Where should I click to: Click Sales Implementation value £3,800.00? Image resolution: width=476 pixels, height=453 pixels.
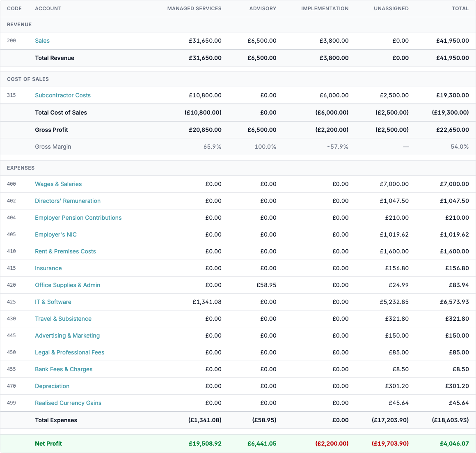[334, 41]
